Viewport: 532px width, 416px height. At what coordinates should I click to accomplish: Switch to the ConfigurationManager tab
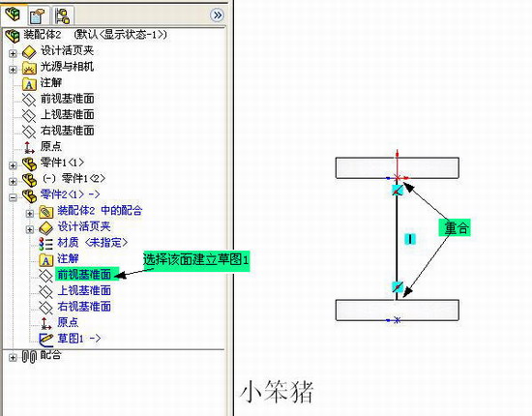(63, 15)
